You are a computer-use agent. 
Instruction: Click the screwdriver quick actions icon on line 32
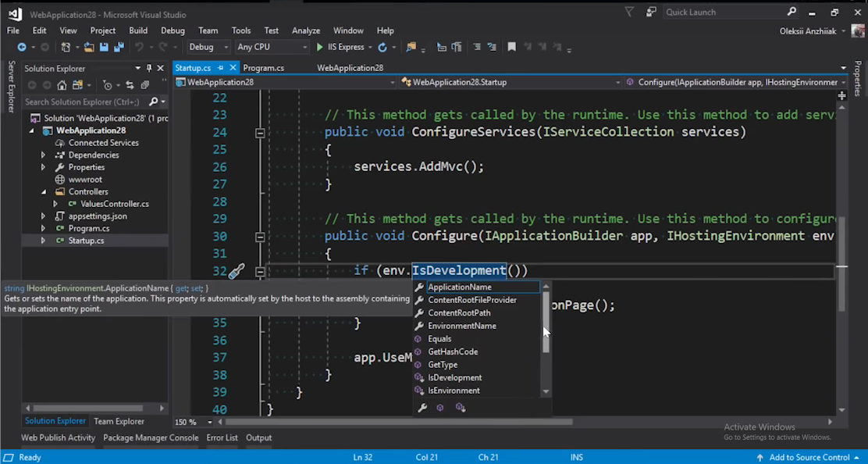[236, 271]
